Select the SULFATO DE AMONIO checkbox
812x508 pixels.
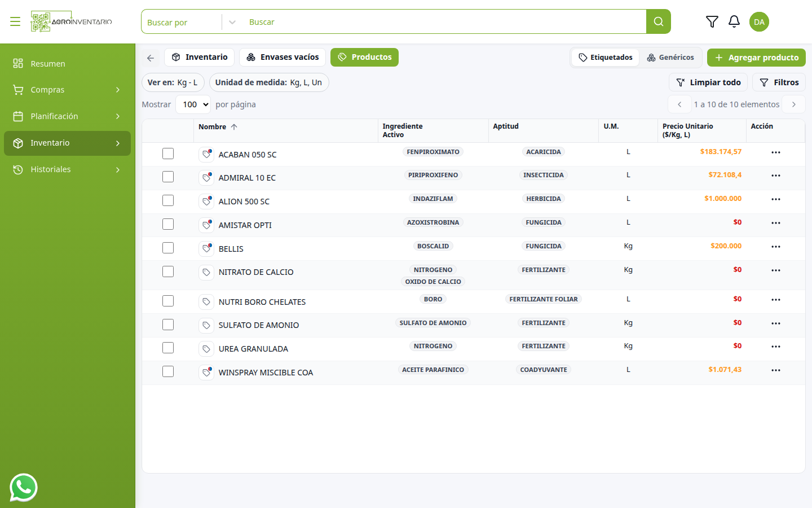(x=168, y=325)
